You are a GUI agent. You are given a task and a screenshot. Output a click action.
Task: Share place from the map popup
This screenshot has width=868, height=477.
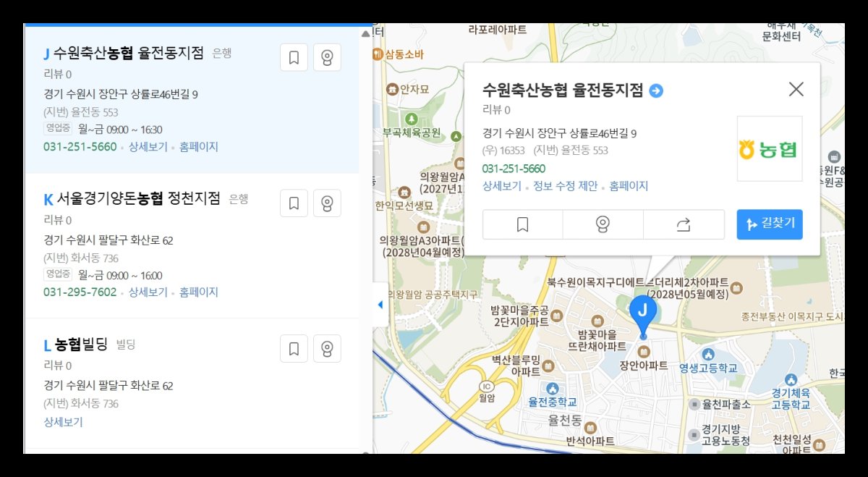click(684, 224)
